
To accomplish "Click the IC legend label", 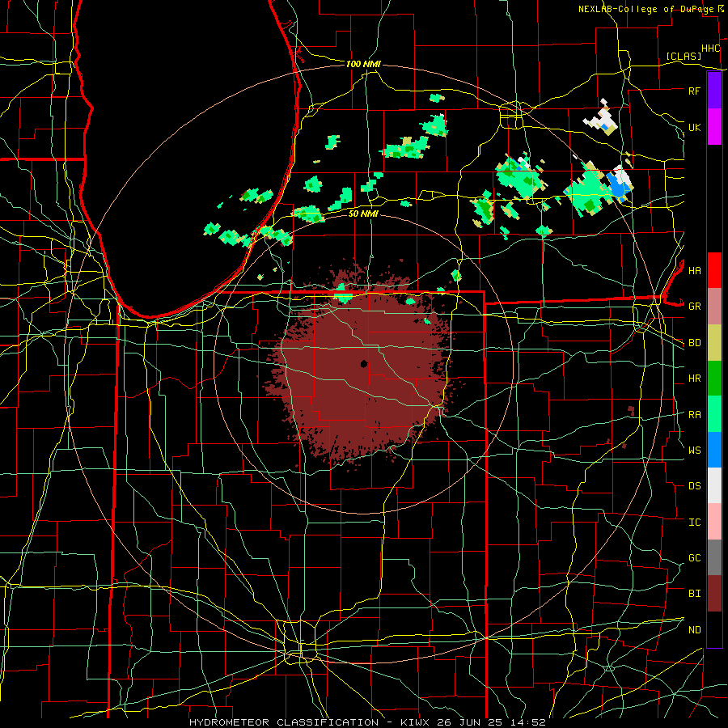I will coord(694,522).
